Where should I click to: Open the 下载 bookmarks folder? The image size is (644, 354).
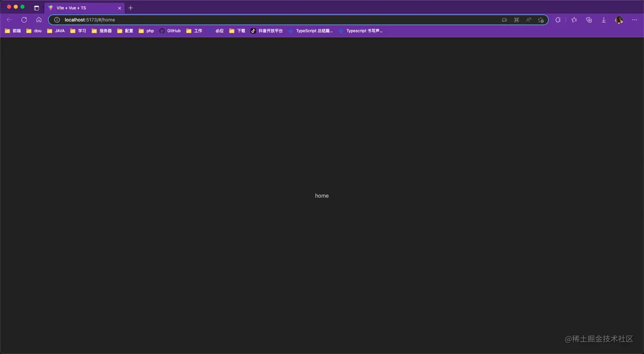click(x=237, y=31)
